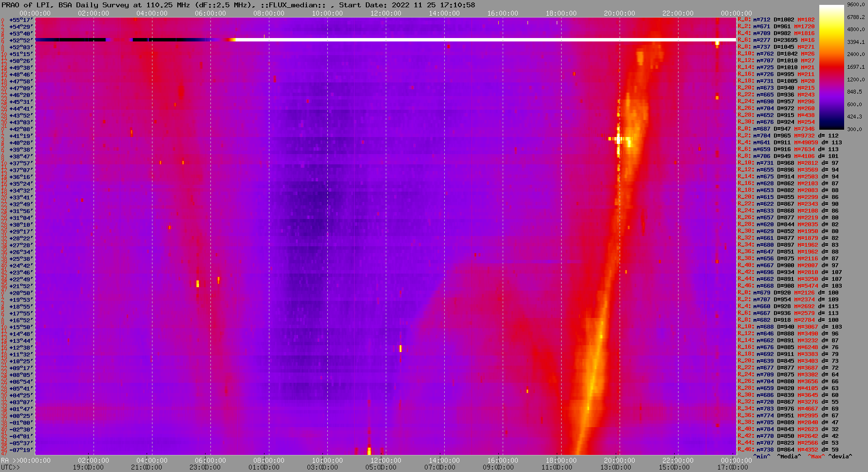Select the 848.5 color scale value
The image size is (868, 472).
pos(854,92)
